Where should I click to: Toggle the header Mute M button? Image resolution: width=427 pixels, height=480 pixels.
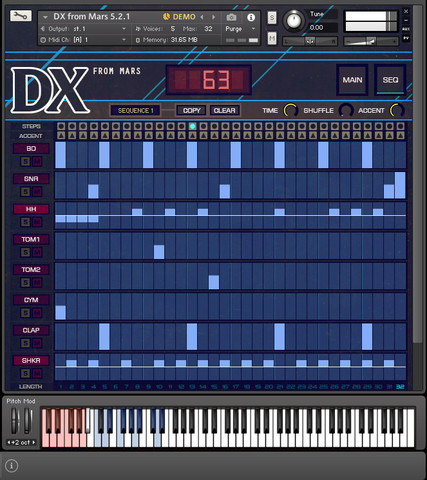pos(272,39)
